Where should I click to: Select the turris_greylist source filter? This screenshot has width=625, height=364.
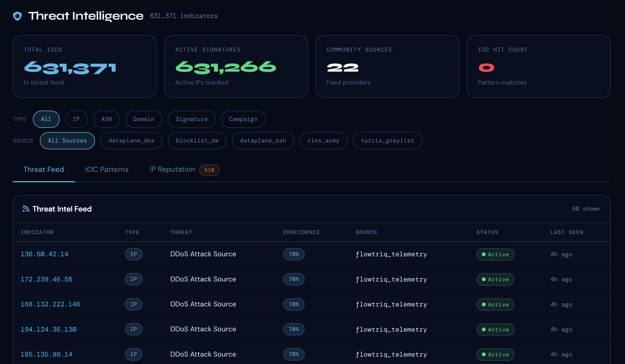coord(387,141)
